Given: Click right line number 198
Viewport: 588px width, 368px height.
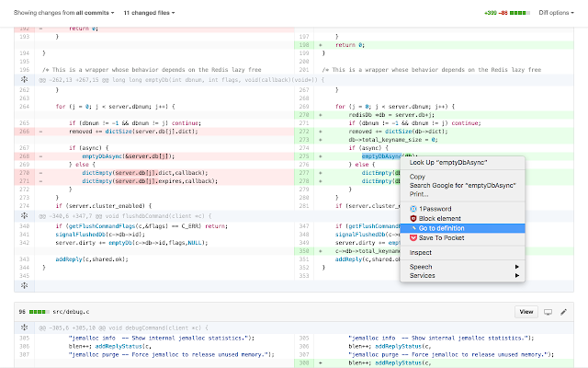Looking at the screenshot, I should [x=304, y=45].
